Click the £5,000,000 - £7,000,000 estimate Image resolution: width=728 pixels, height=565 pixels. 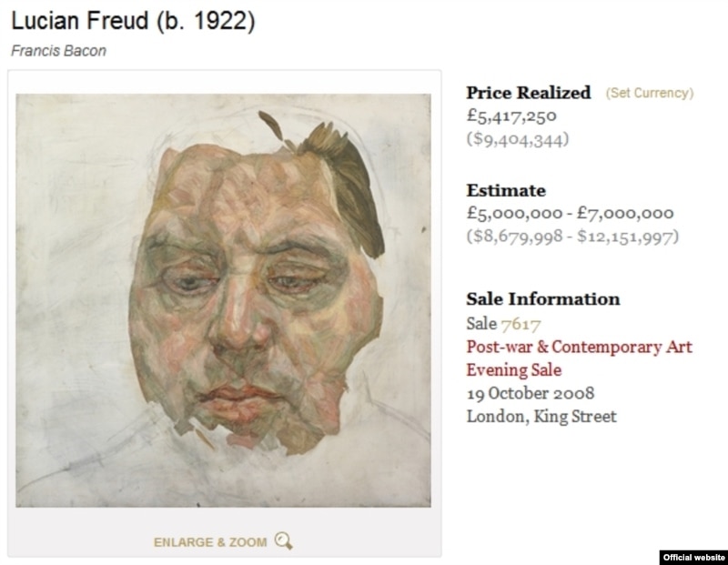(x=571, y=214)
